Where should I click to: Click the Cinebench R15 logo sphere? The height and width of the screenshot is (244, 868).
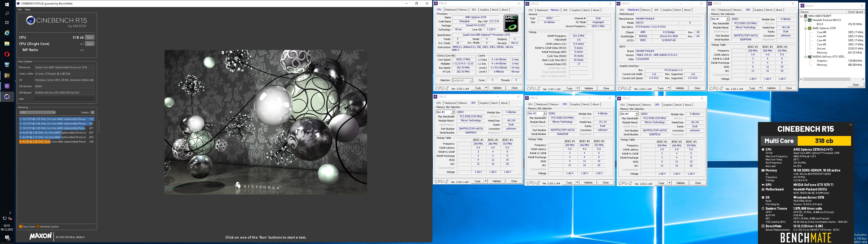[31, 21]
